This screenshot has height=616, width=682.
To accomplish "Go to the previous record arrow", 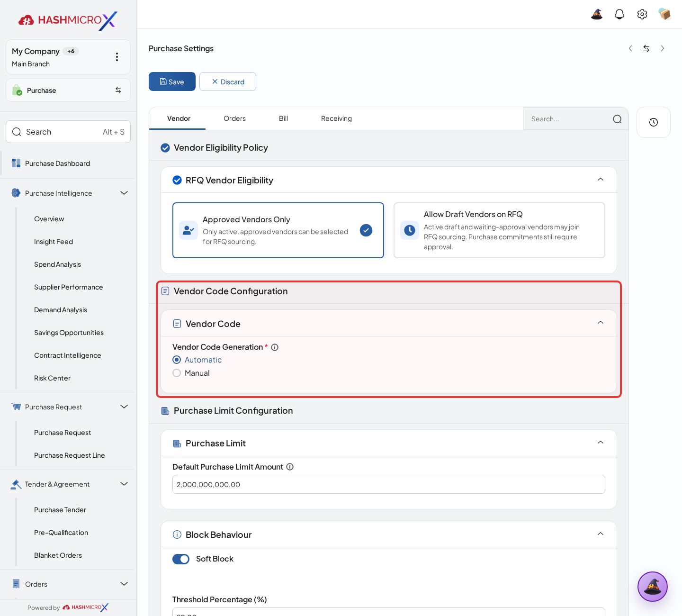I will click(630, 48).
